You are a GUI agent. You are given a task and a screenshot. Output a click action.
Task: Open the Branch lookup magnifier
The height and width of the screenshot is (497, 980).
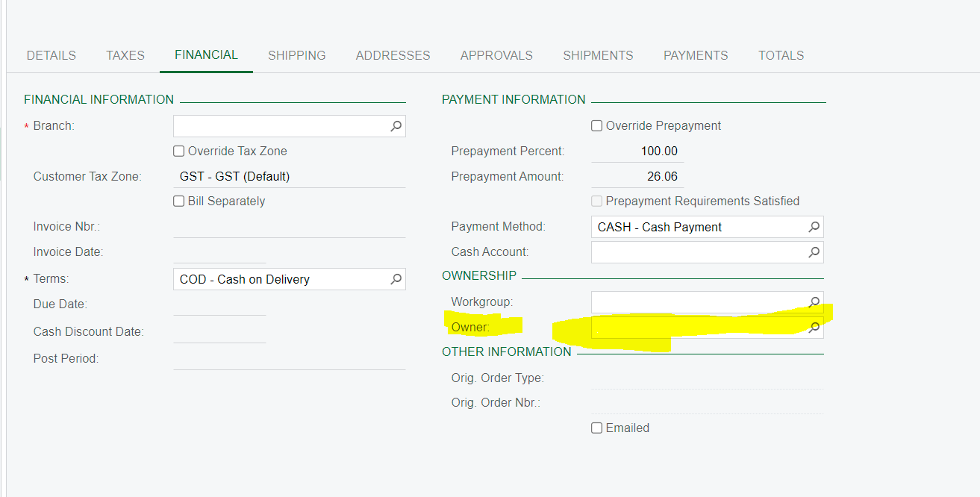tap(396, 126)
